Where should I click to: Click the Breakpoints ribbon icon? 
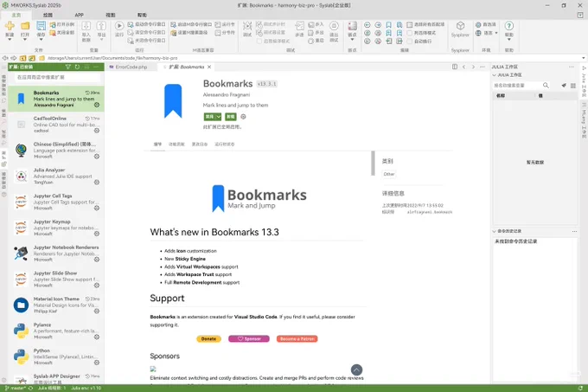[x=352, y=25]
